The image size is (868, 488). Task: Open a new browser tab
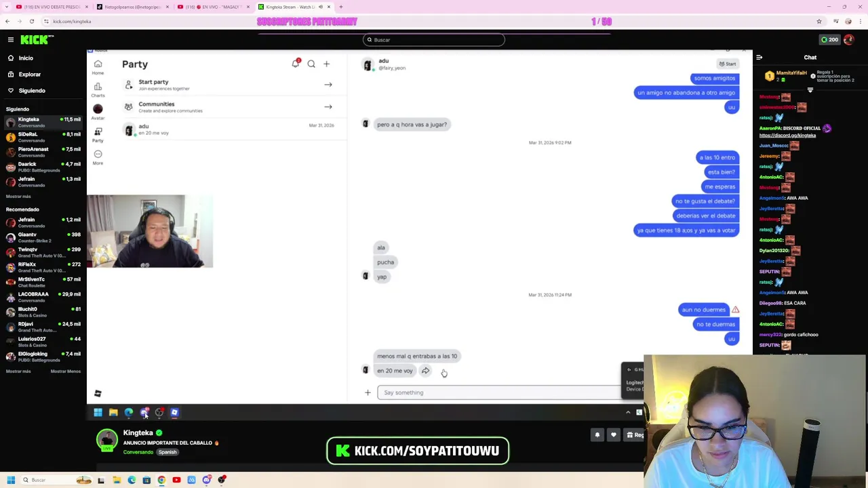(x=340, y=7)
